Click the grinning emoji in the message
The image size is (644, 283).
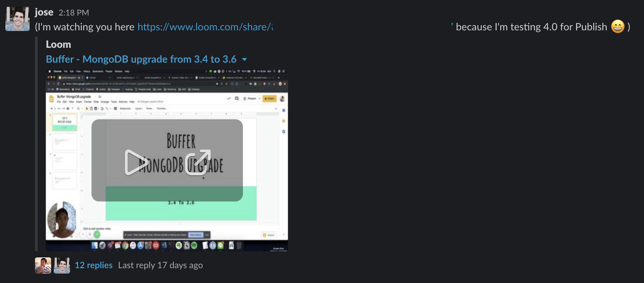[618, 27]
